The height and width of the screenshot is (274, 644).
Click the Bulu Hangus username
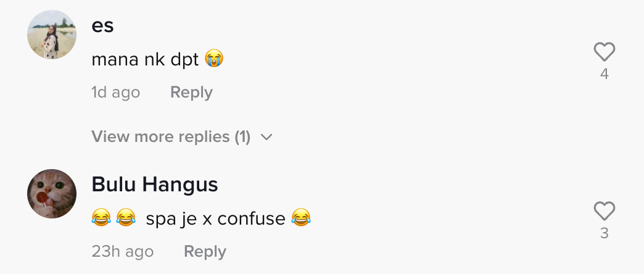tap(154, 185)
